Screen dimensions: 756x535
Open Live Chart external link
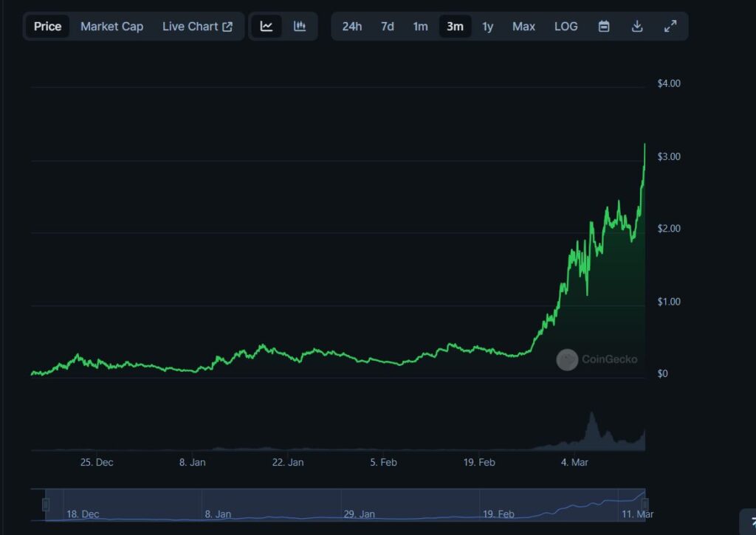pos(197,27)
